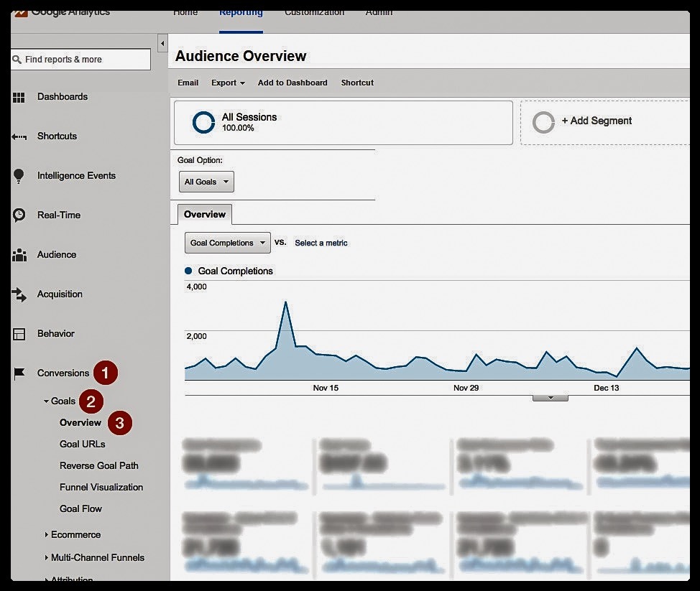Screen dimensions: 700x591
Task: Click the chart peak before Nov 15
Action: click(x=286, y=303)
